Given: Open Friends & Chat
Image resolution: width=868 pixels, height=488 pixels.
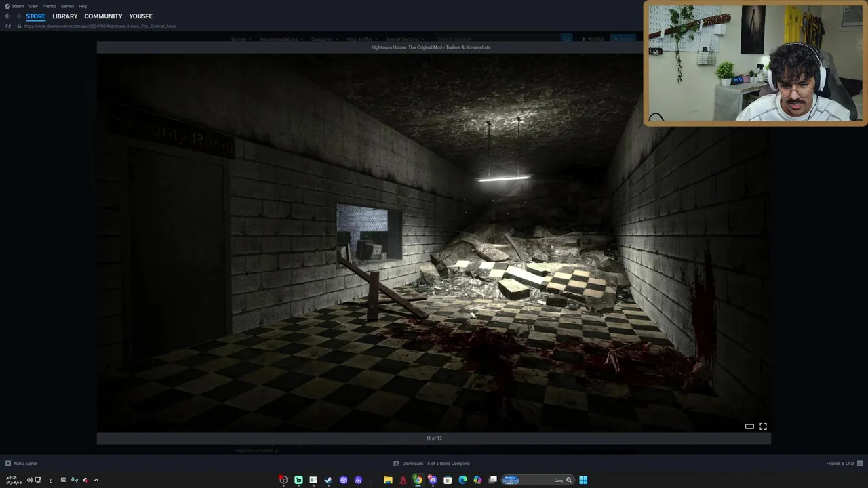Looking at the screenshot, I should [x=844, y=464].
